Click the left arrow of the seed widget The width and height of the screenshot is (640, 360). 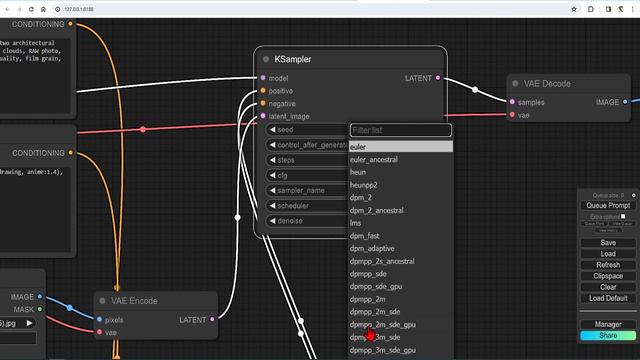point(272,129)
